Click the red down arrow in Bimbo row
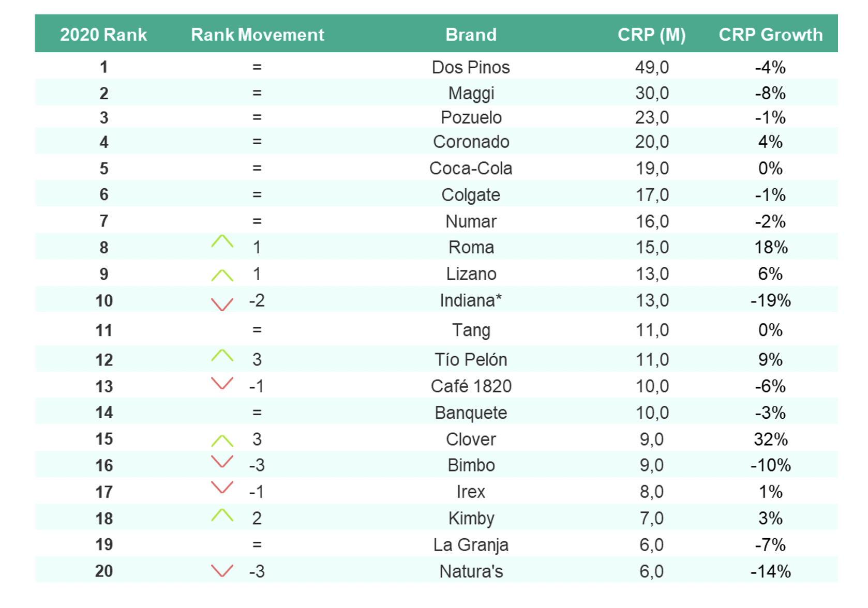 tap(222, 461)
